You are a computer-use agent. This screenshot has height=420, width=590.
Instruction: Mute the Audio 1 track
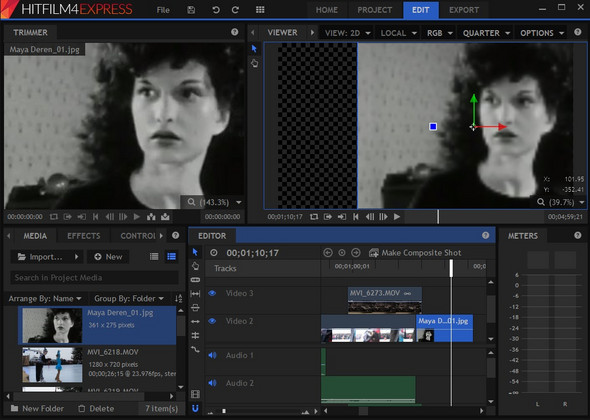pos(212,355)
